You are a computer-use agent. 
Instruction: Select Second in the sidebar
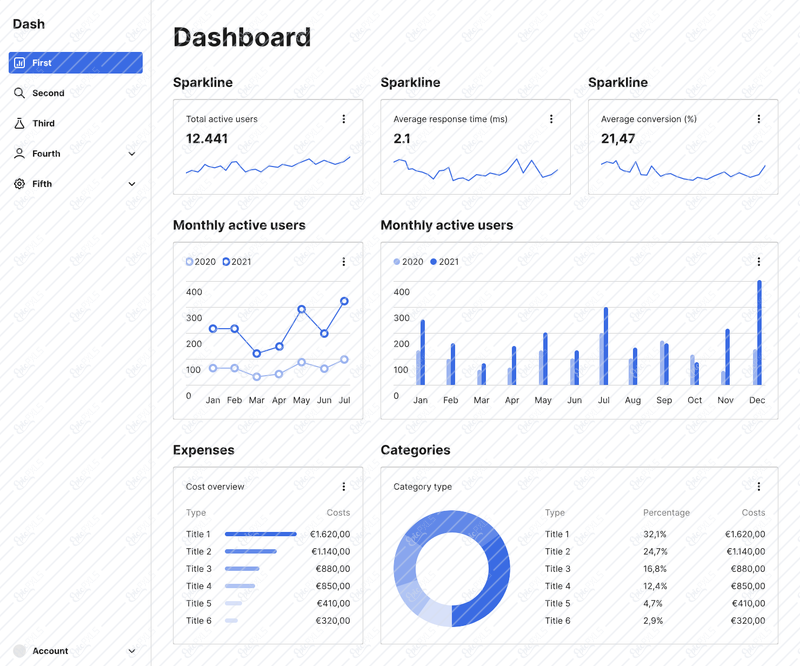76,93
